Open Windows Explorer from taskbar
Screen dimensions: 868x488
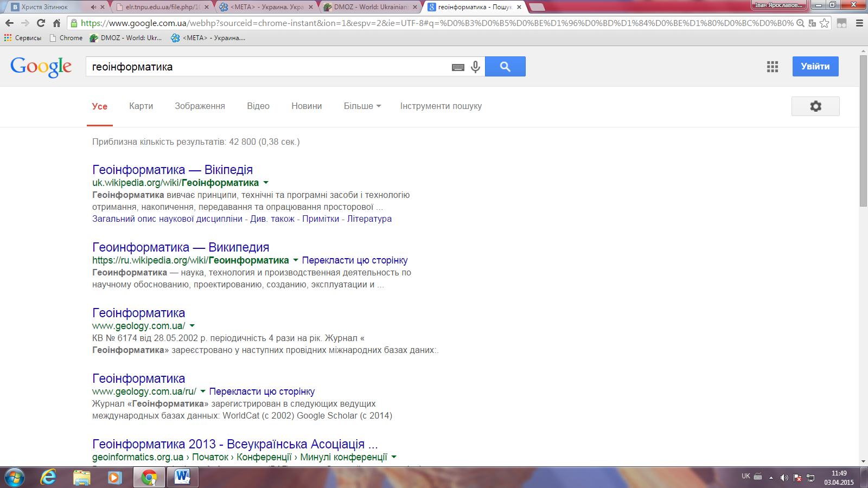pos(82,477)
